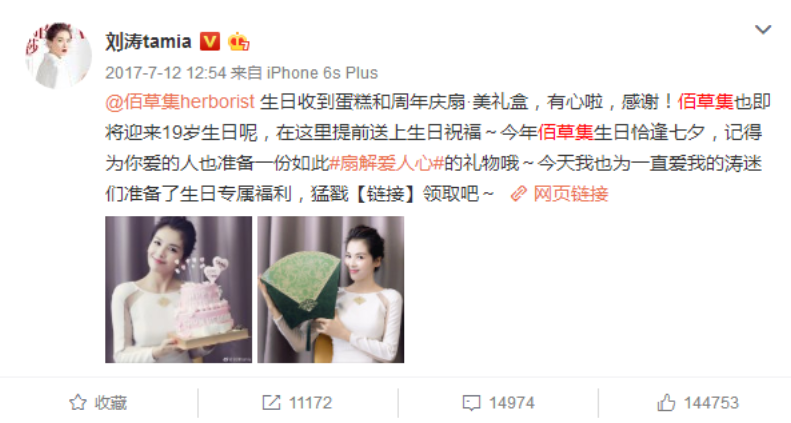The height and width of the screenshot is (423, 791).
Task: Open the post options chevron menu
Action: point(763,30)
